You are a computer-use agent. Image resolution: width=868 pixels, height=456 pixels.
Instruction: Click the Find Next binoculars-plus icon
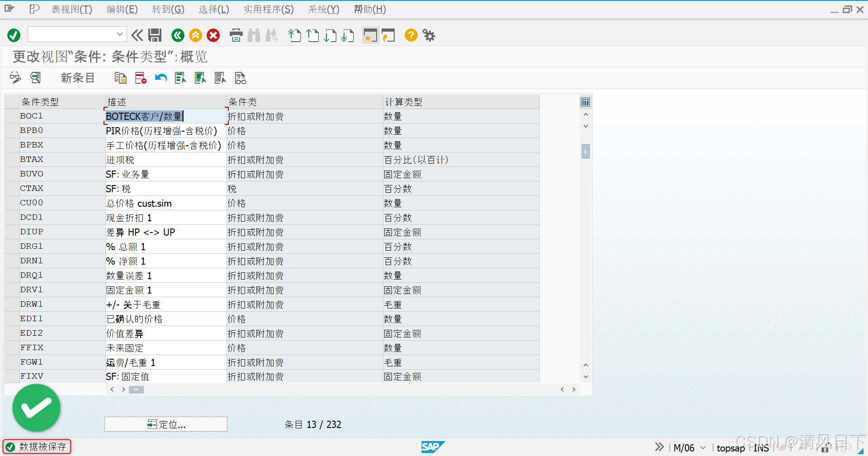(x=272, y=35)
